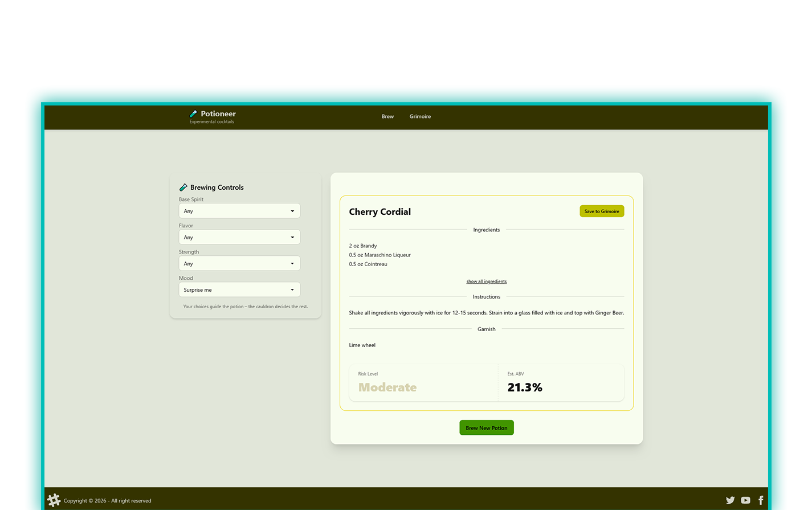Click the 0.5 oz Maraschino Liqueur ingredient
The width and height of the screenshot is (812, 510).
(x=380, y=255)
